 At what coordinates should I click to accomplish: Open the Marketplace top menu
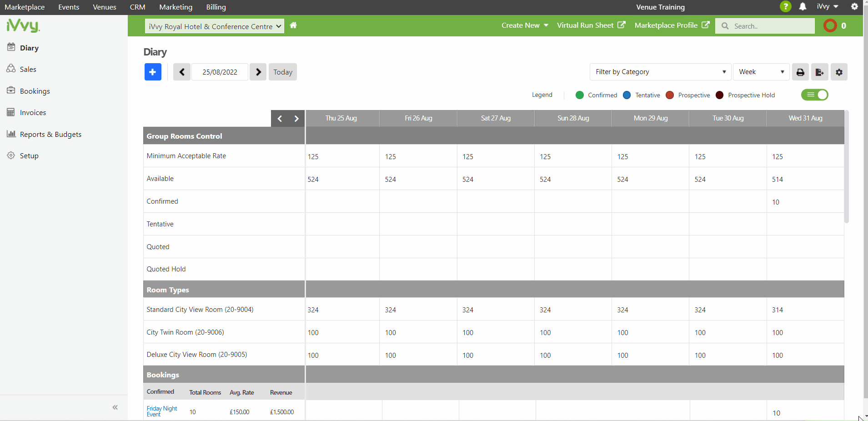[25, 7]
